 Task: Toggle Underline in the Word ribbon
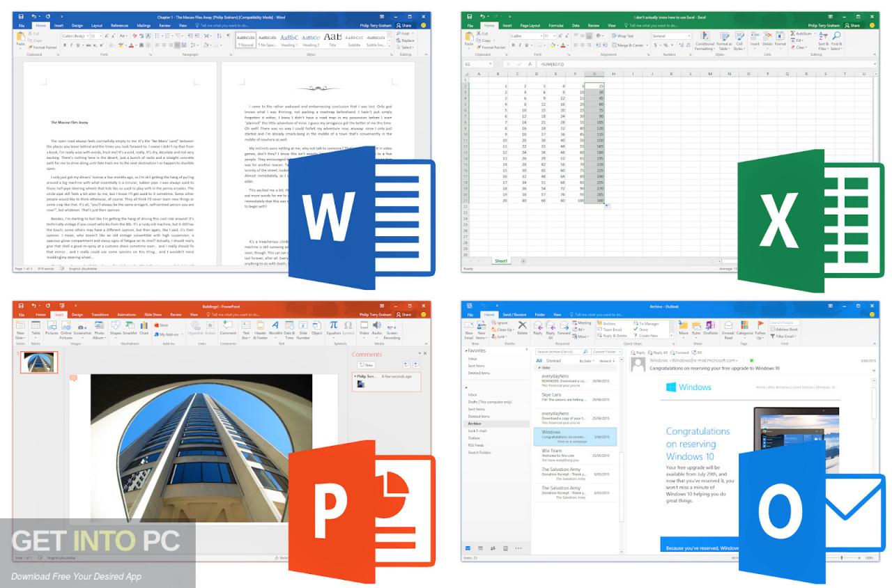pyautogui.click(x=78, y=45)
